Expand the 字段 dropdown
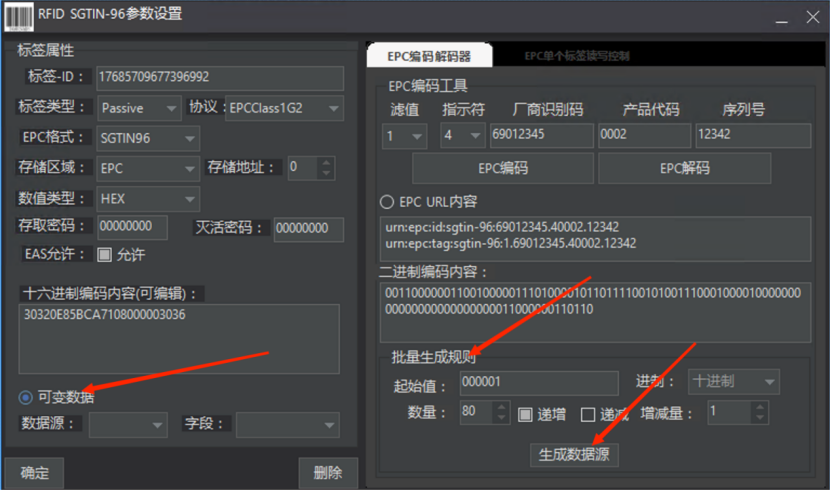This screenshot has width=830, height=490. pyautogui.click(x=287, y=425)
